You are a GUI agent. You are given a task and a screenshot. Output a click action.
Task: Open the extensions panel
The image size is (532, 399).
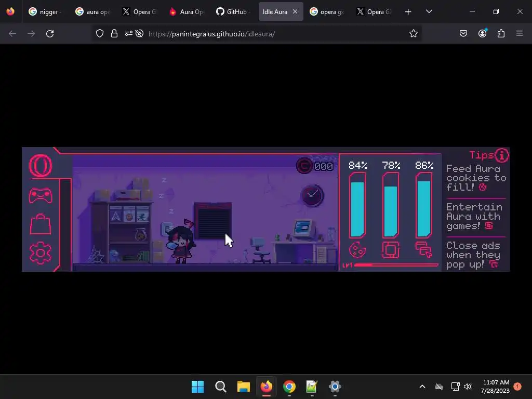(501, 34)
